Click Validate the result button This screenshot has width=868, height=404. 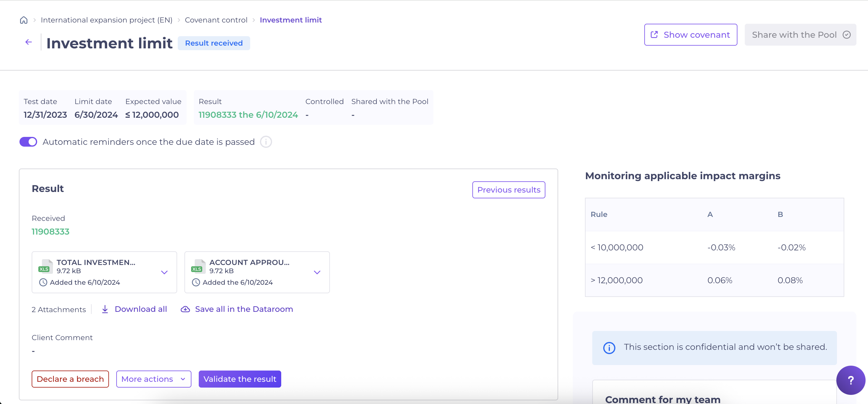click(240, 379)
